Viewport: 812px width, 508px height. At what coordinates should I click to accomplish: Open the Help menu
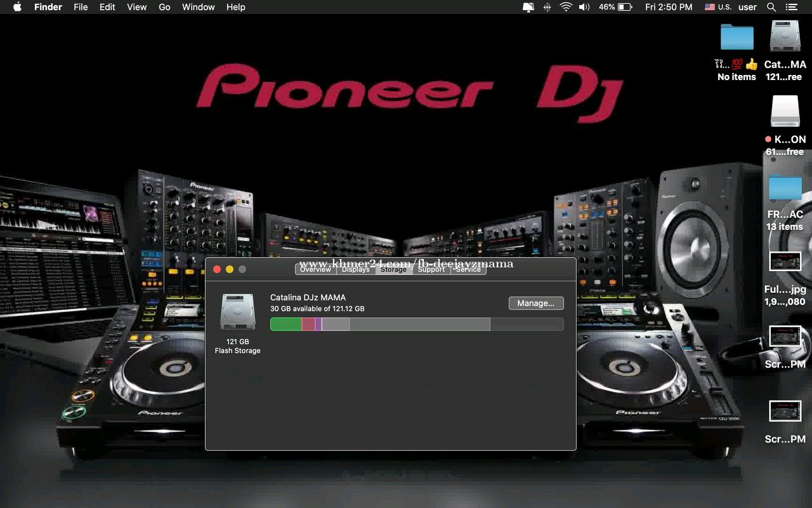[x=235, y=7]
